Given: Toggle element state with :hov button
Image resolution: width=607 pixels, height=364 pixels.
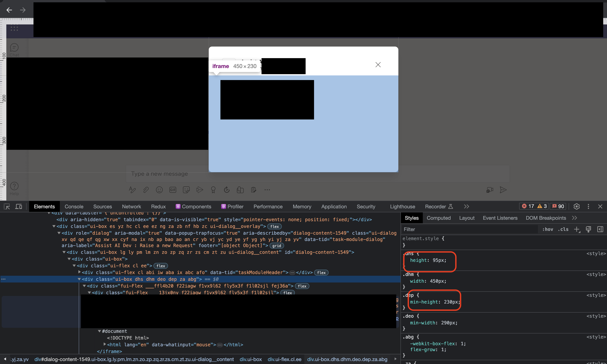Looking at the screenshot, I should point(547,229).
